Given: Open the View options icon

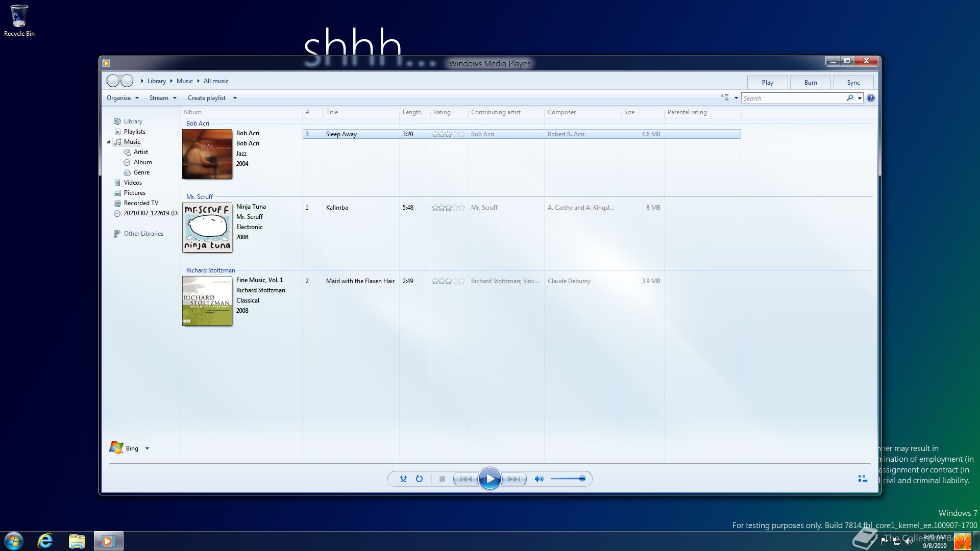Looking at the screenshot, I should (725, 97).
